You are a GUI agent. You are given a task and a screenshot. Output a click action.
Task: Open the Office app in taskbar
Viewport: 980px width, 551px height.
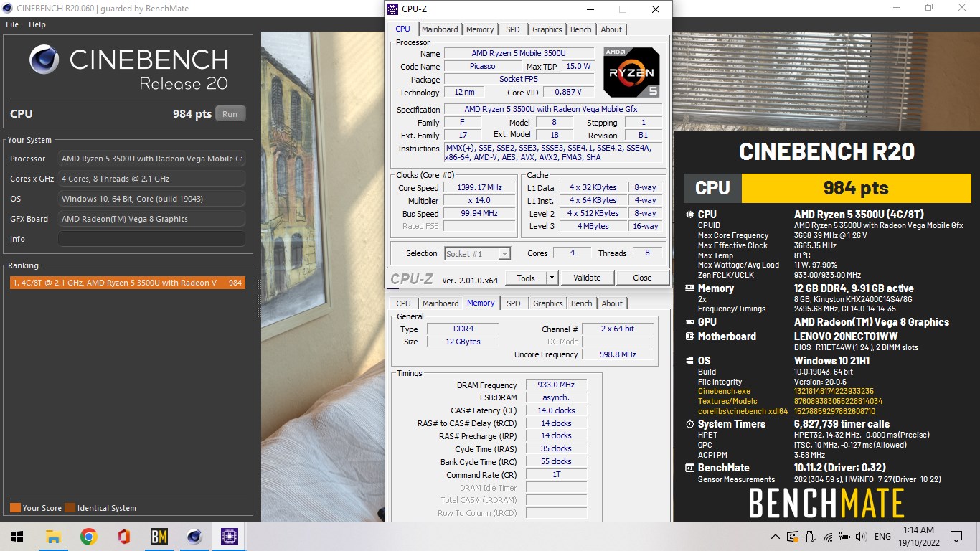tap(123, 537)
